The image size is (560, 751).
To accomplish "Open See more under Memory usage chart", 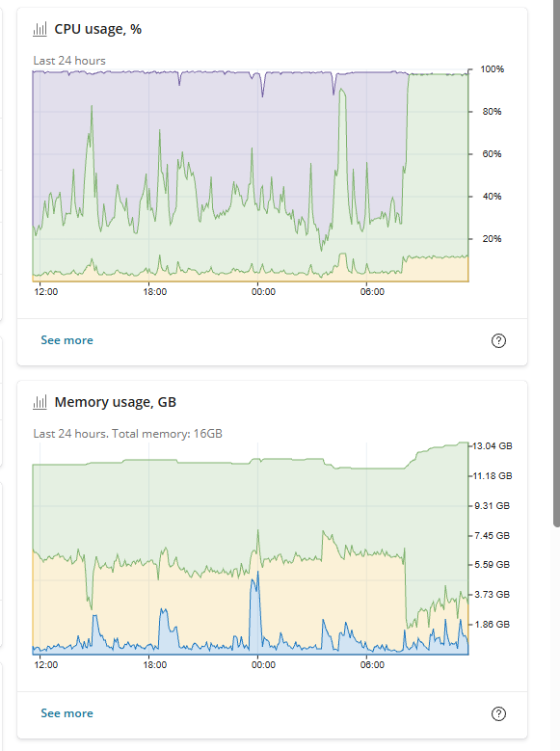I will pos(67,713).
